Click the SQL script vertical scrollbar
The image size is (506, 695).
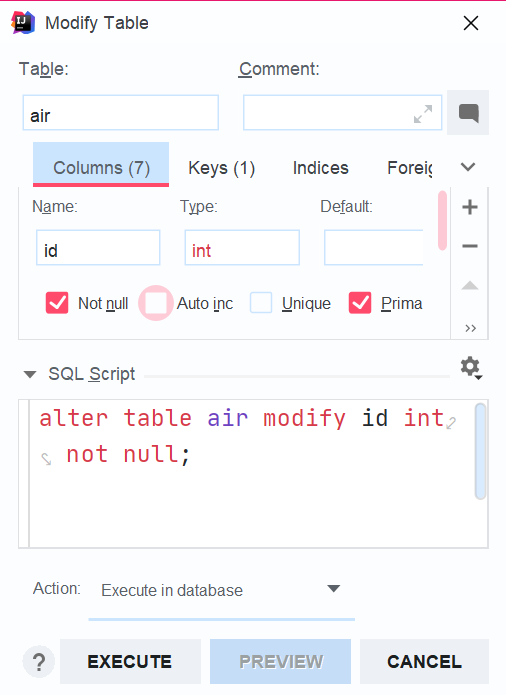480,451
